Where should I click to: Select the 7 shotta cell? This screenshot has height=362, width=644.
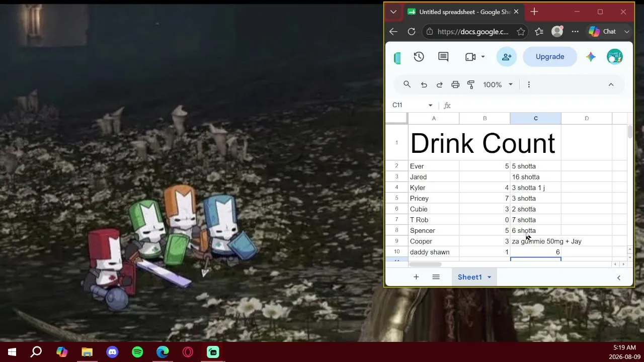click(x=535, y=220)
